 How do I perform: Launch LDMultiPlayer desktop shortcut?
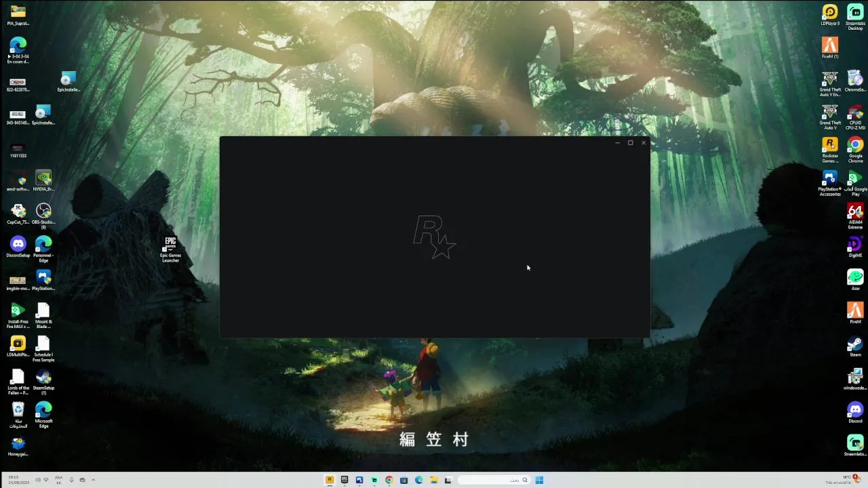point(18,347)
